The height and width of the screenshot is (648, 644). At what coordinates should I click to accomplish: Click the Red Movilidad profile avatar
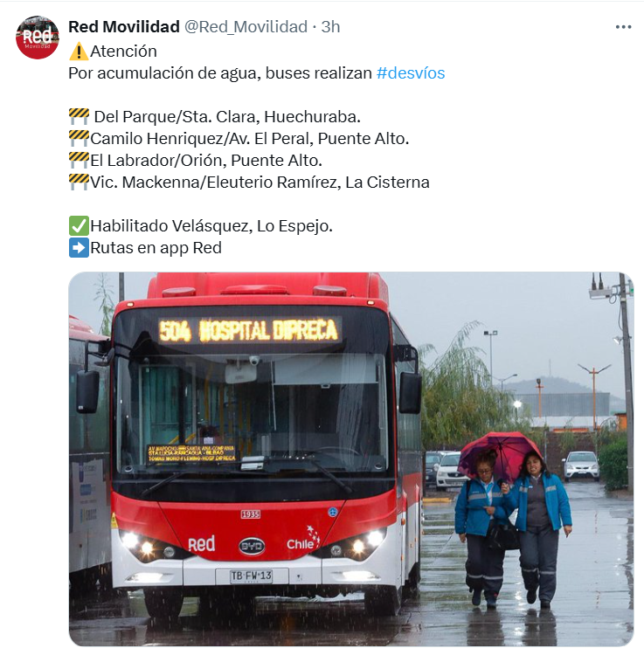38,38
